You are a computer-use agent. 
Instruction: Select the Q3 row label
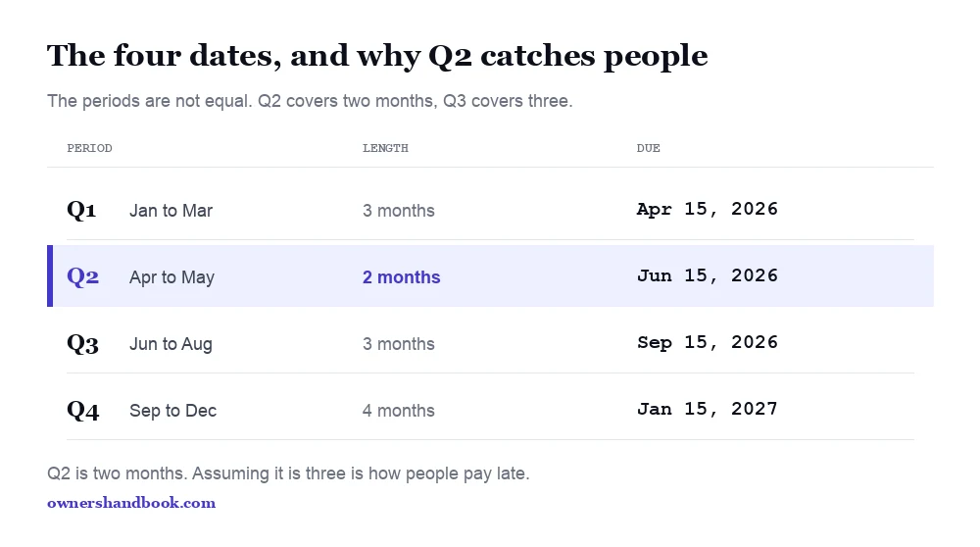coord(83,344)
